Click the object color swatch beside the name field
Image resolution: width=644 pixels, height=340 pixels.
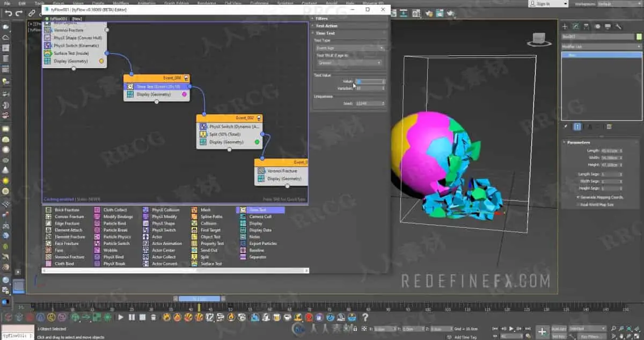[x=638, y=37]
